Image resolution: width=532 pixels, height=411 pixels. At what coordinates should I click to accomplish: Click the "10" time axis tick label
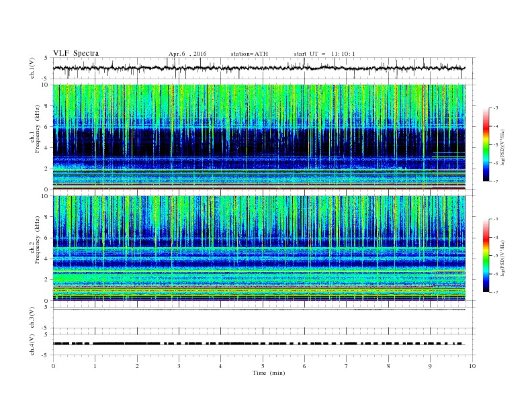click(472, 366)
